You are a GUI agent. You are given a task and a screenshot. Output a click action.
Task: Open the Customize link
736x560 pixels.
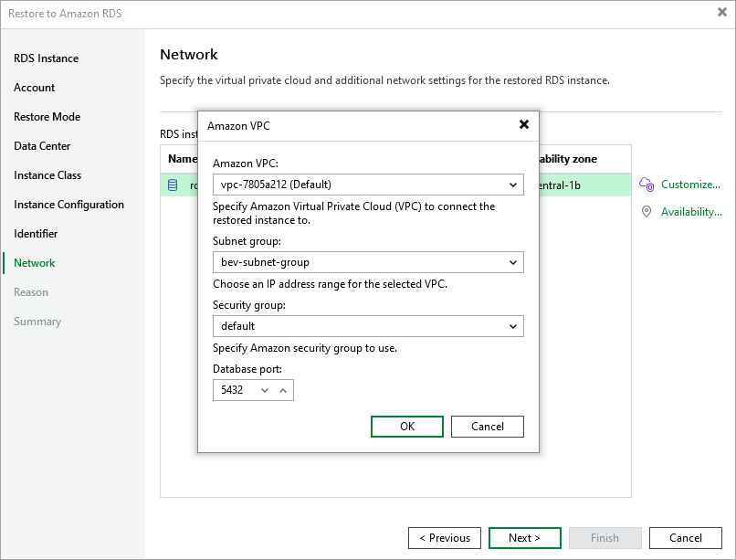point(690,185)
